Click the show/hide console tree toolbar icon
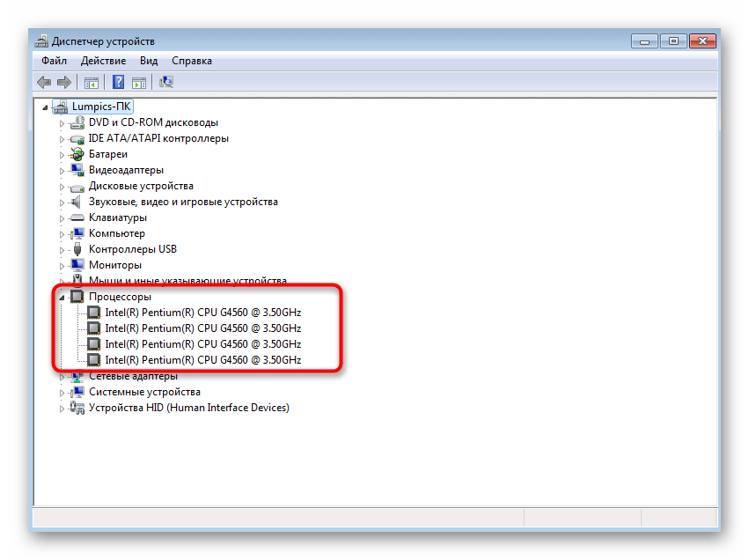Screen dimensions: 749x560 91,83
